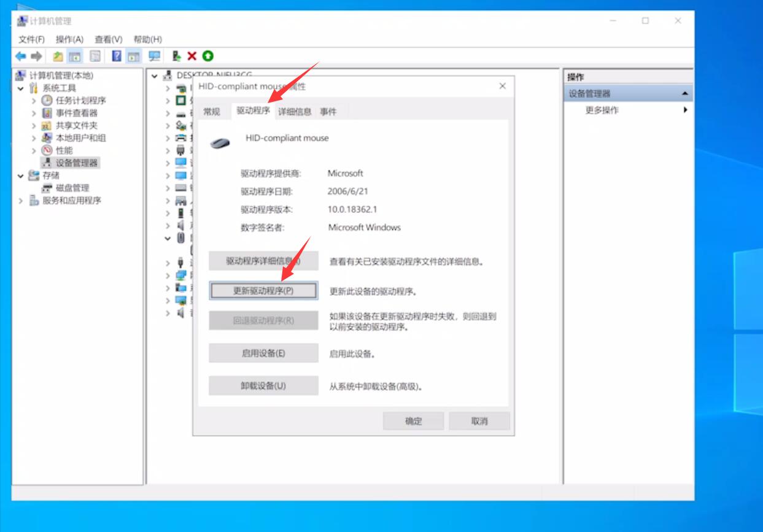This screenshot has height=532, width=763.
Task: Collapse the 存储 tree node
Action: coord(21,175)
